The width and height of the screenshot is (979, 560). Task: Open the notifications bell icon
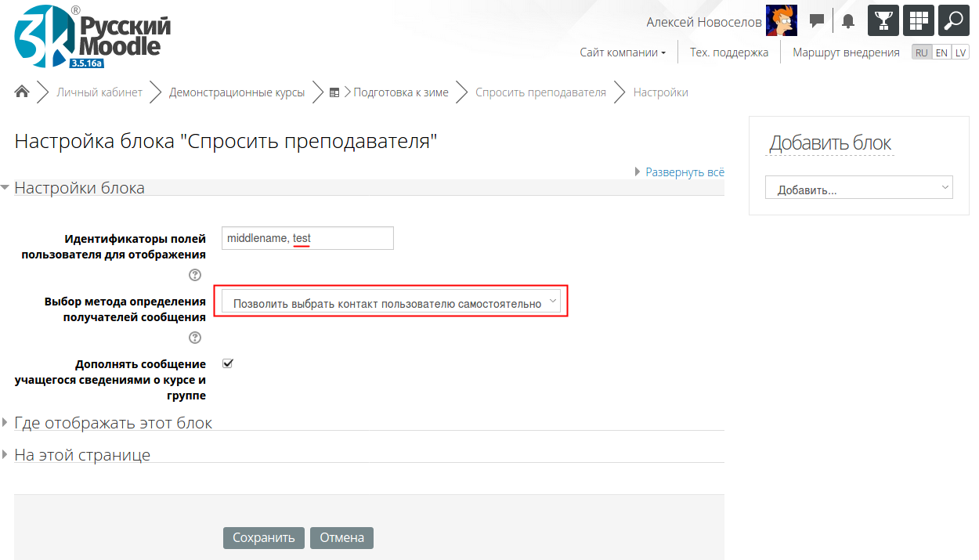tap(847, 21)
